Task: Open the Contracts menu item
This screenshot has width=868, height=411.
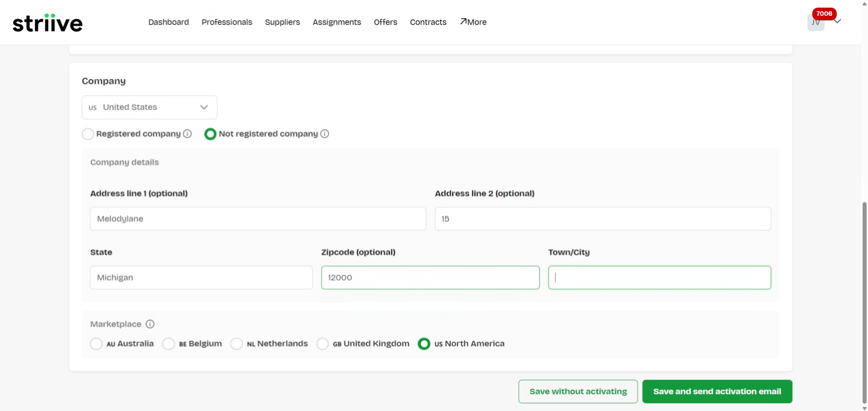Action: tap(428, 22)
